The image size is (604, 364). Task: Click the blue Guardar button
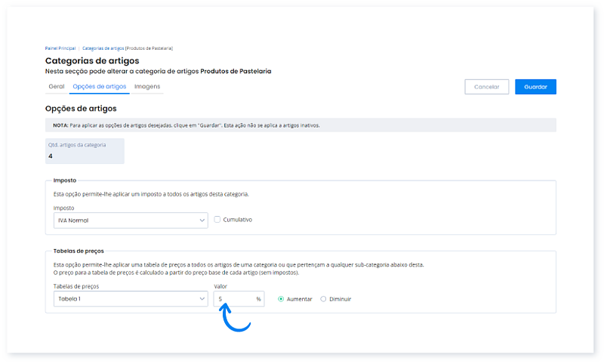click(535, 87)
